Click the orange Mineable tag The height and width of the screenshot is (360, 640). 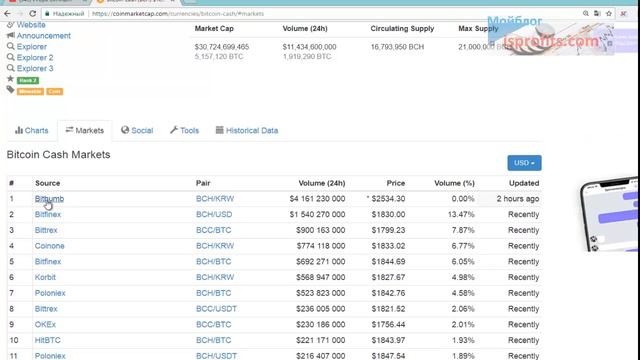30,91
